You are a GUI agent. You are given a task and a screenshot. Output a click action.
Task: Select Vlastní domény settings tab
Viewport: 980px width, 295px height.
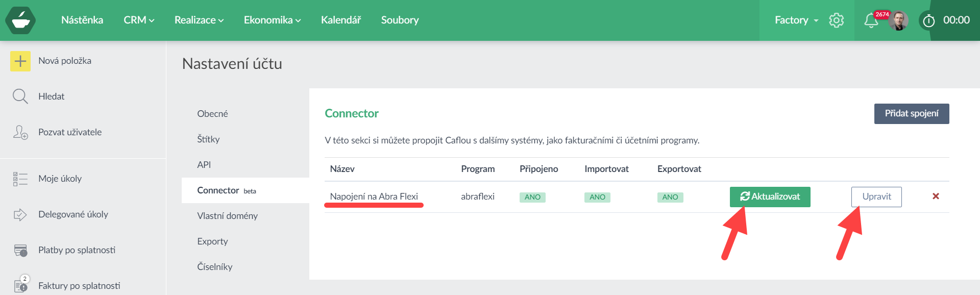pos(227,216)
